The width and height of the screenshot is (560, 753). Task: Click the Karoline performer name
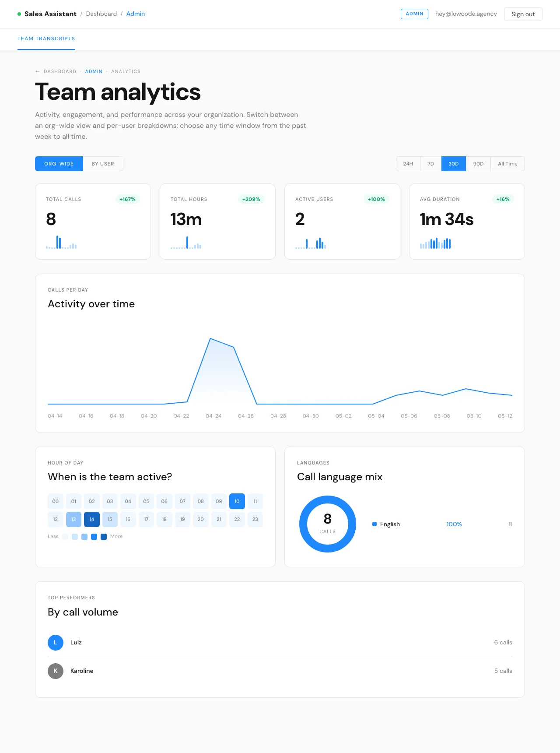pos(82,671)
